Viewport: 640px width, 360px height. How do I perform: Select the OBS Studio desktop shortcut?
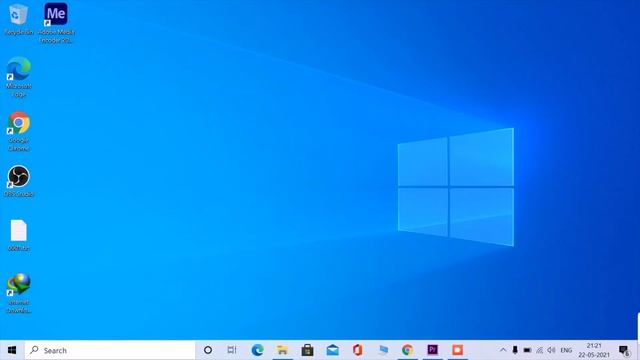pos(18,181)
